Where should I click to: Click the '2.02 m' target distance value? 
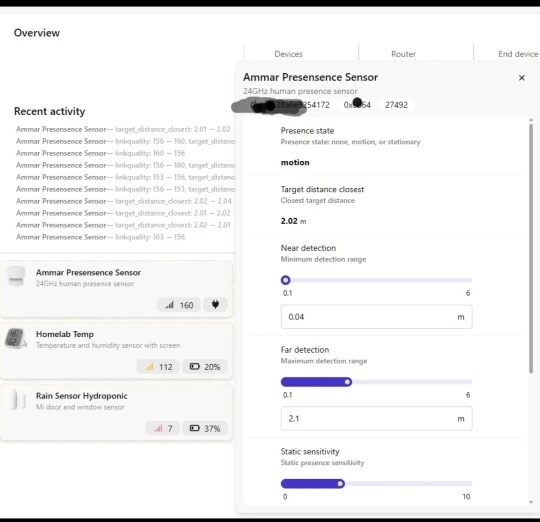(293, 221)
